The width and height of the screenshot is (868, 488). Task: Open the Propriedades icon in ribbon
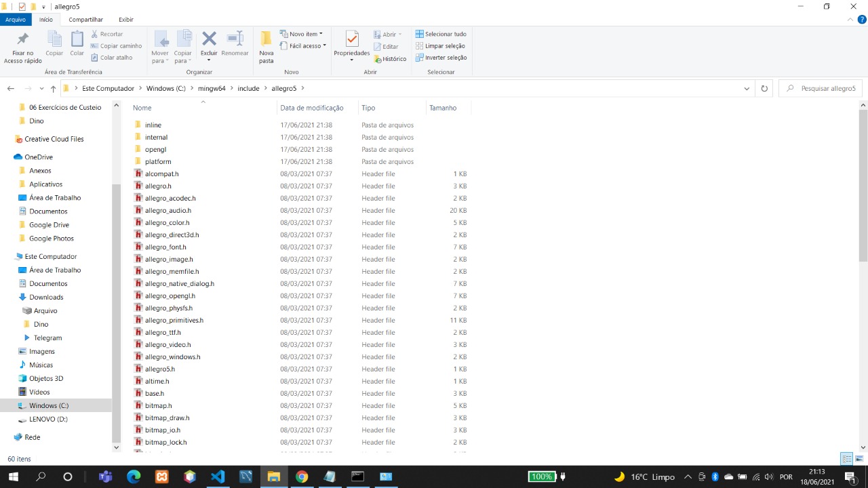coord(351,42)
